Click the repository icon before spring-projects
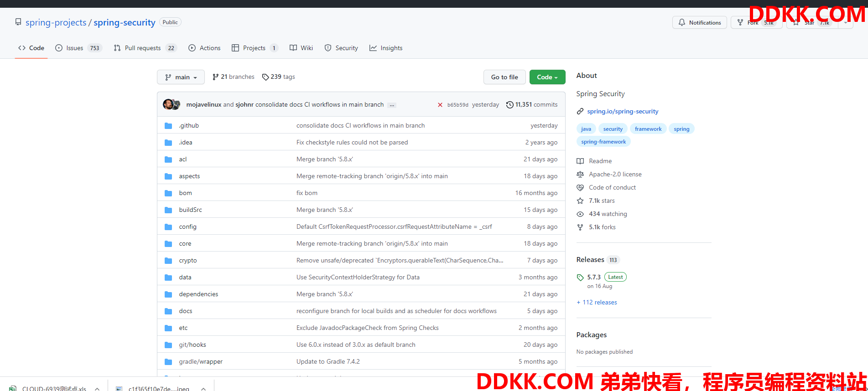The width and height of the screenshot is (868, 391). click(x=18, y=22)
